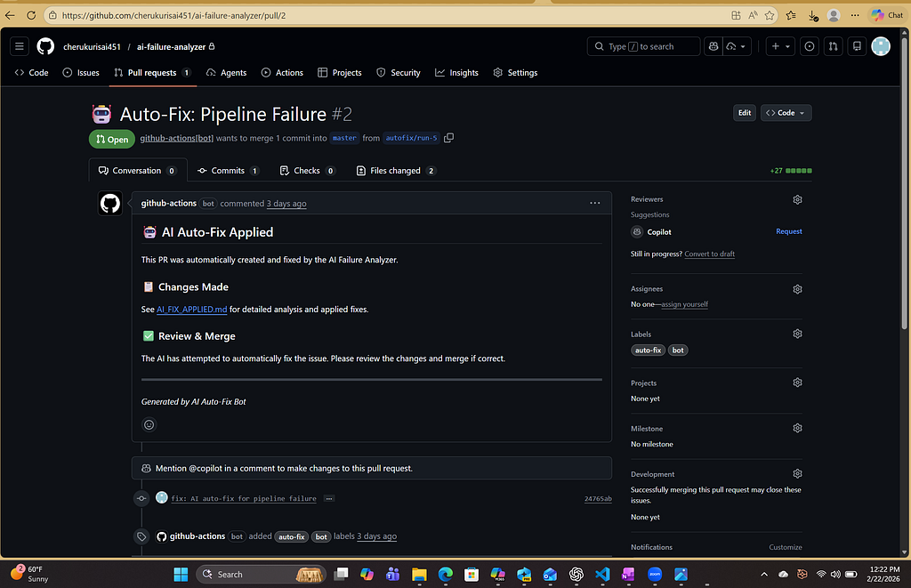The image size is (911, 588).
Task: Copy the autofix/run-5 branch name
Action: pyautogui.click(x=448, y=138)
